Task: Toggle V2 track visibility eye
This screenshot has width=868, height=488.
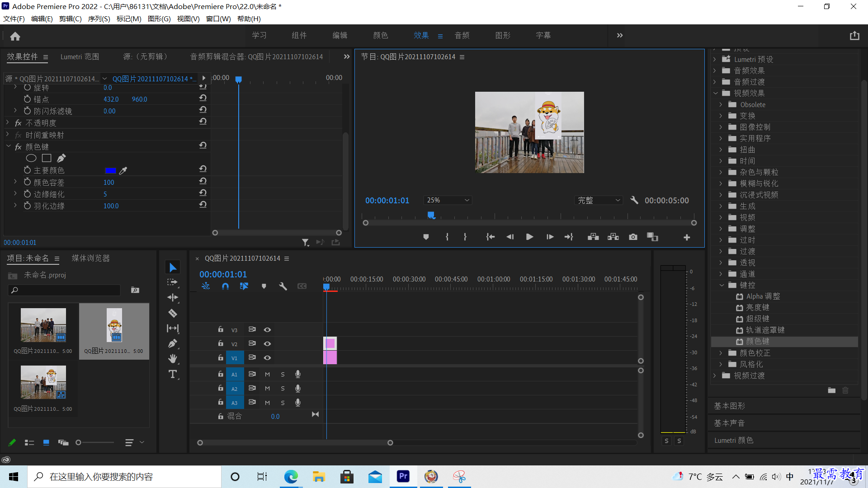Action: [267, 344]
